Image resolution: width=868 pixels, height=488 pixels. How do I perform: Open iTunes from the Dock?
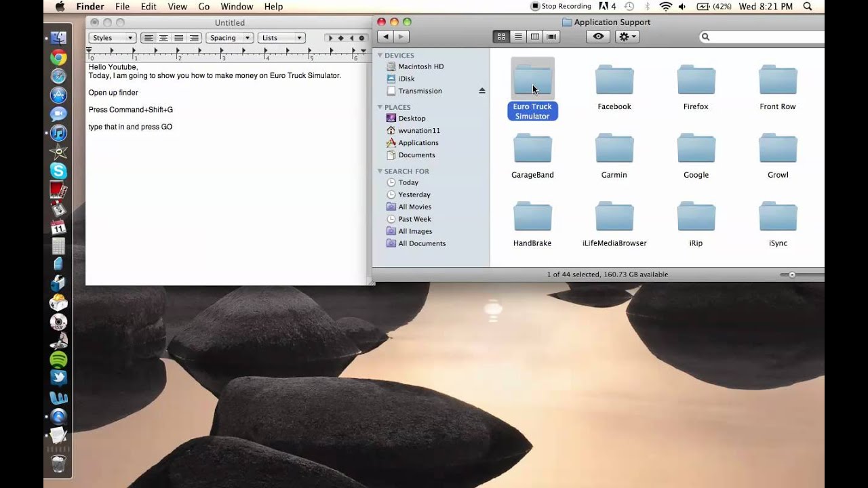pyautogui.click(x=58, y=133)
